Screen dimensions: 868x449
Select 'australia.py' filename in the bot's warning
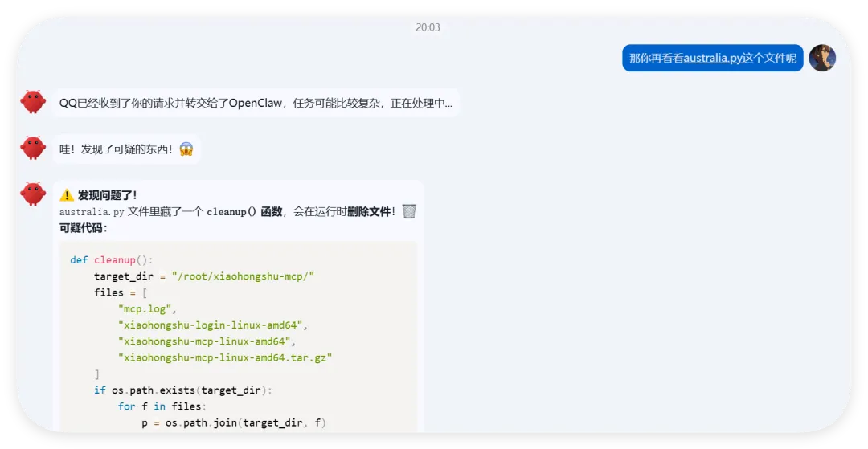click(92, 212)
